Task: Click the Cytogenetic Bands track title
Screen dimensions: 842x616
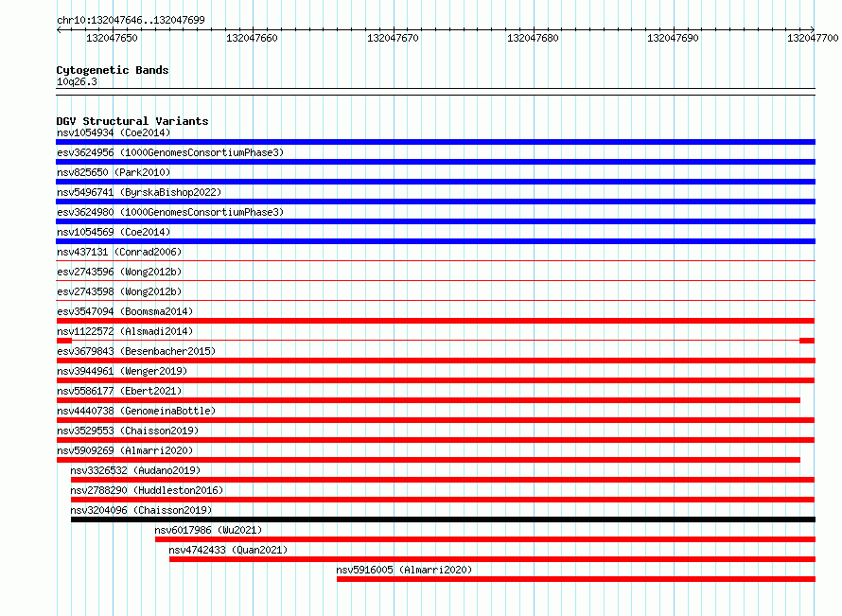Action: click(x=113, y=70)
